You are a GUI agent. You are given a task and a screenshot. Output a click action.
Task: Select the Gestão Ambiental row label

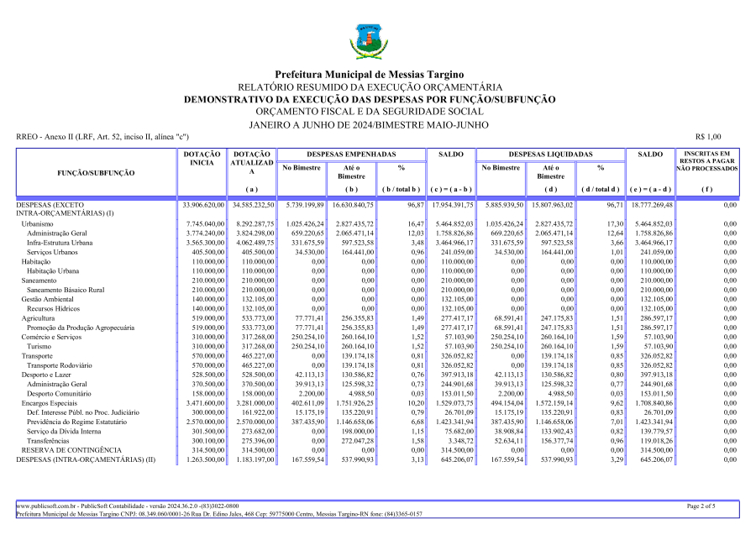click(x=48, y=299)
